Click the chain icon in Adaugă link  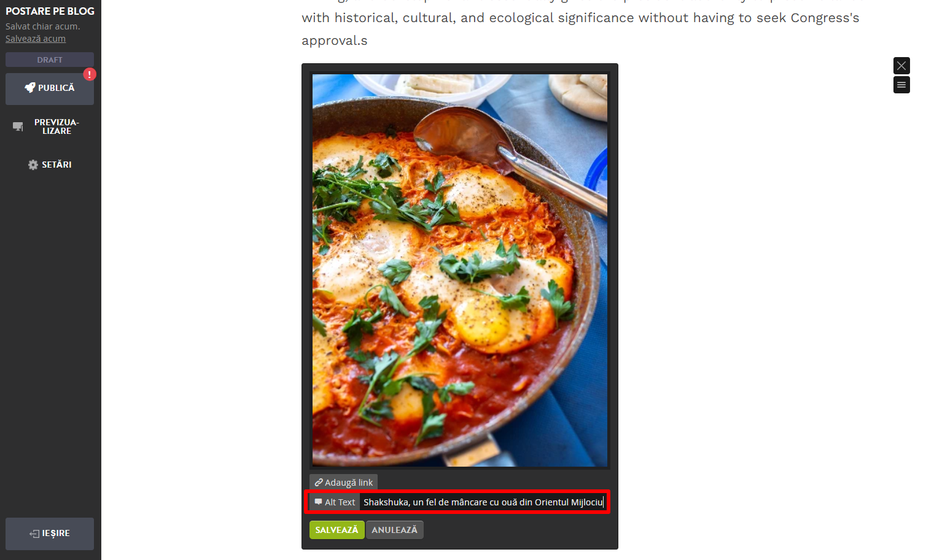point(319,483)
